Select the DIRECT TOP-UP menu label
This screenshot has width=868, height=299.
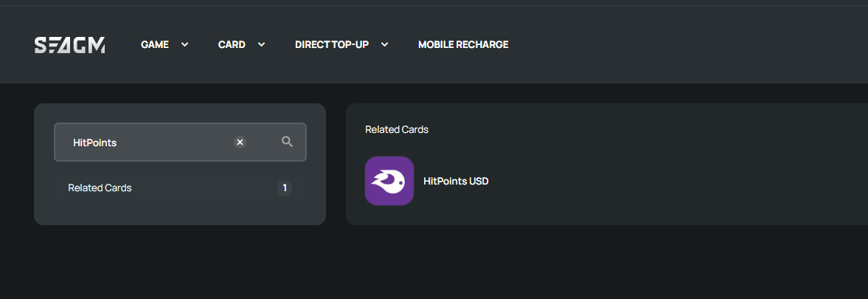(x=332, y=44)
